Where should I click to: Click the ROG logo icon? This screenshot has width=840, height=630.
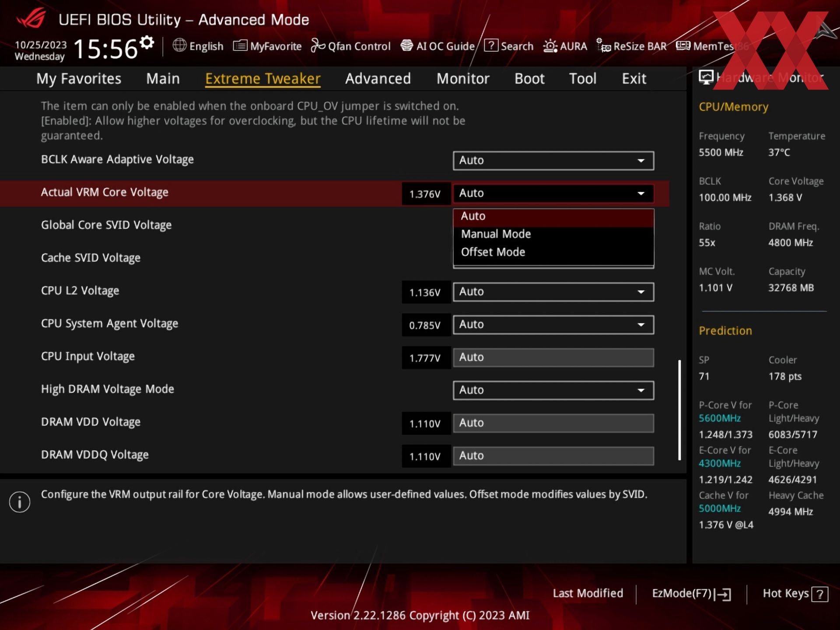(x=31, y=19)
